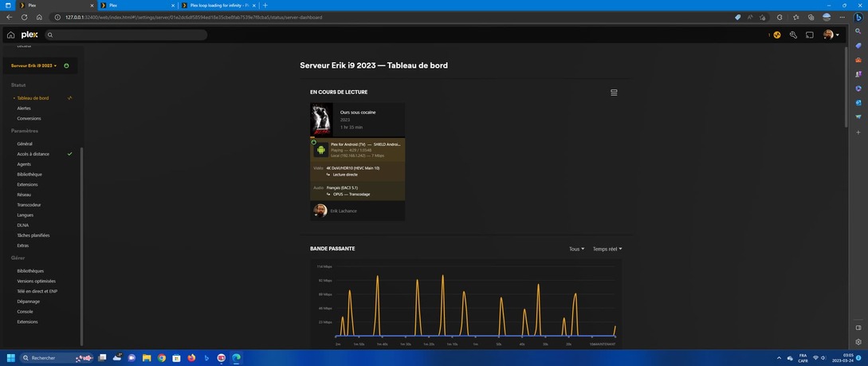This screenshot has height=366, width=868.
Task: Open a new browser tab
Action: point(265,5)
